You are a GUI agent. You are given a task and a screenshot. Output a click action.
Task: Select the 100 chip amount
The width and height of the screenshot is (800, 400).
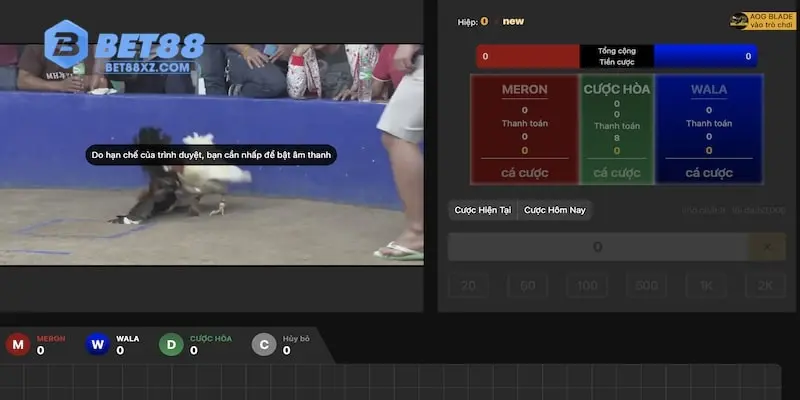click(587, 286)
